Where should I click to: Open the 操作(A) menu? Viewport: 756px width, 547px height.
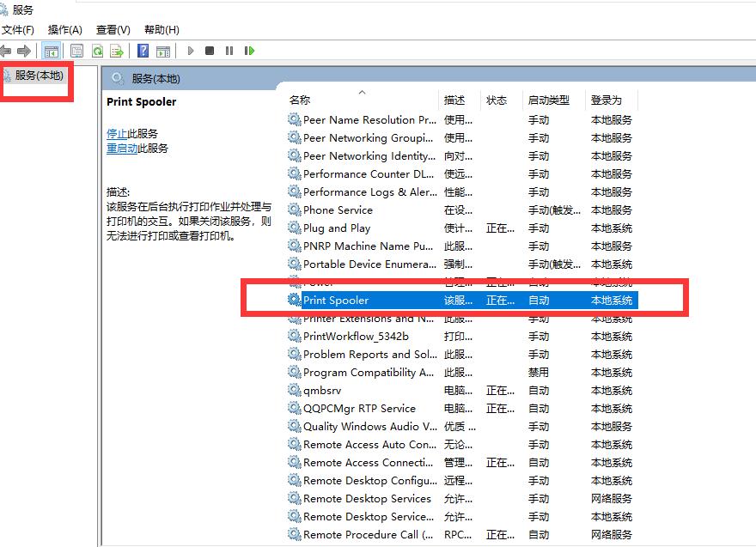(64, 29)
